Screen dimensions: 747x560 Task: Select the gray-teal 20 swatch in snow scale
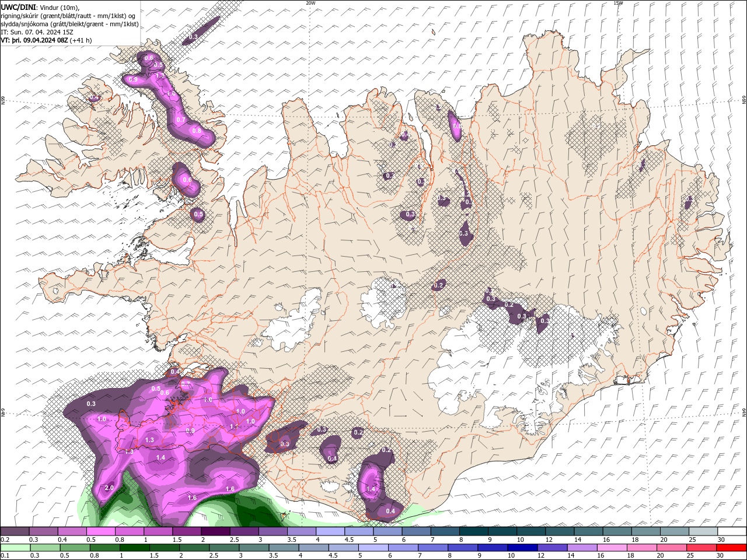click(x=675, y=531)
